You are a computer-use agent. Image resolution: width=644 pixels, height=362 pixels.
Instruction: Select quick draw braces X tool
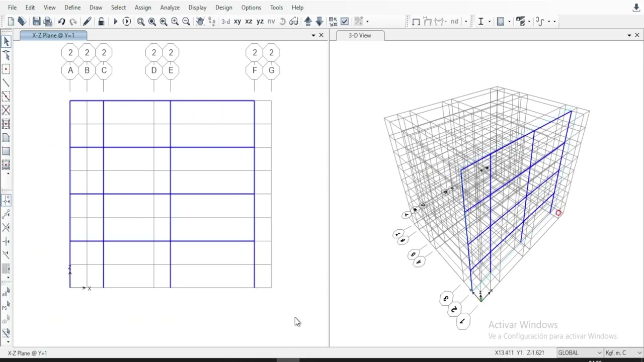6,110
